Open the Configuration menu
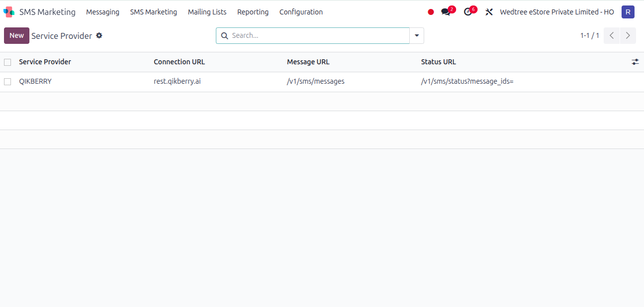Screen dimensions: 644x307 click(301, 11)
